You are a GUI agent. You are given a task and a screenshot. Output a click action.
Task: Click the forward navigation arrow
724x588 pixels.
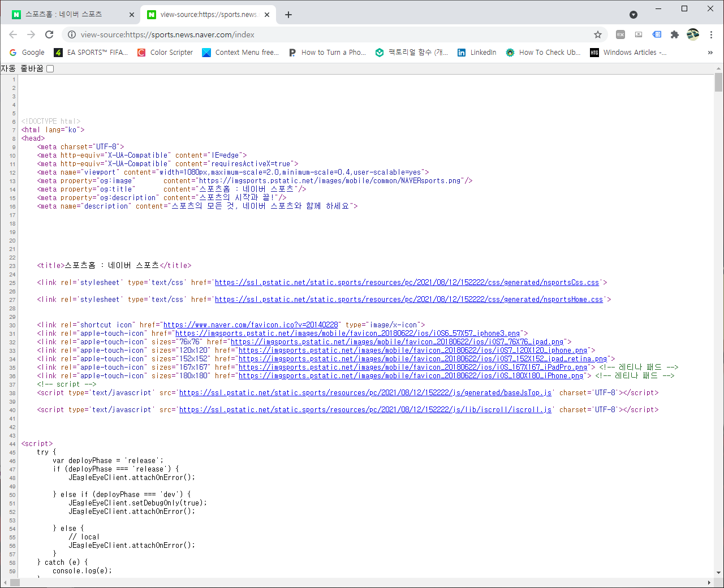31,34
